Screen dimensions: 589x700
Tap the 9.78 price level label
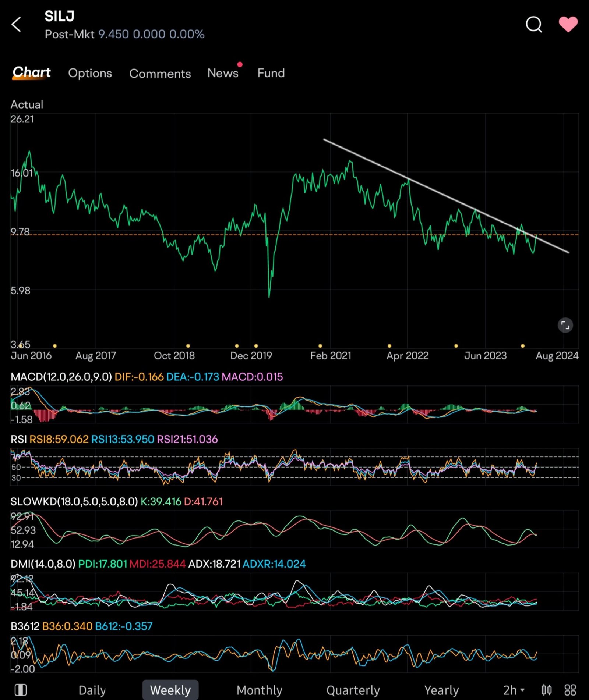point(20,232)
